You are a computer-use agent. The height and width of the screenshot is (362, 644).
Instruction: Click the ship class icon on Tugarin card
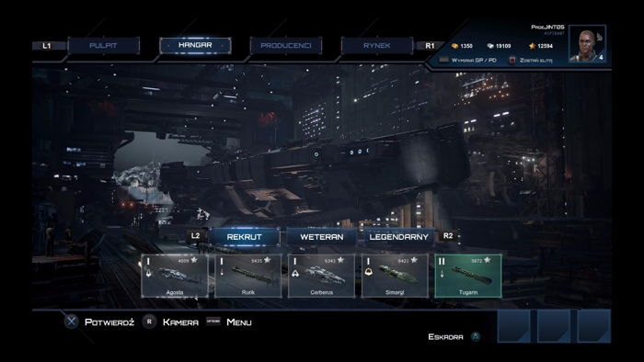(442, 274)
